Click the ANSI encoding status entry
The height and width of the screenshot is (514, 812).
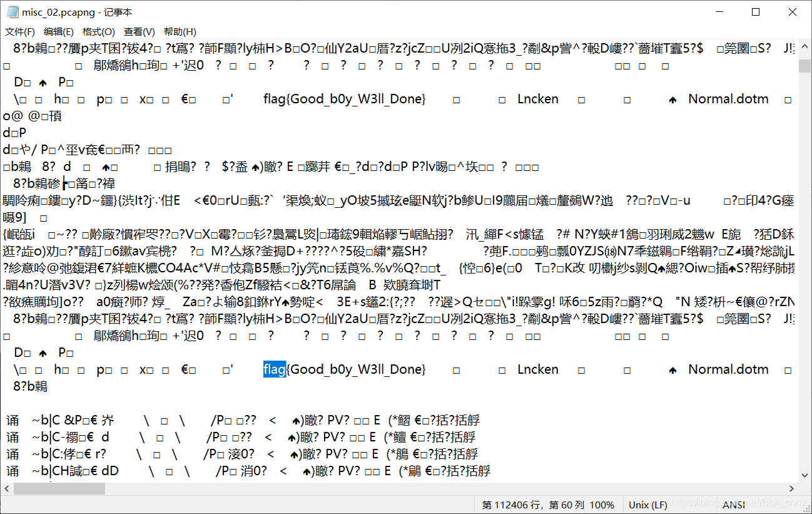click(x=734, y=505)
